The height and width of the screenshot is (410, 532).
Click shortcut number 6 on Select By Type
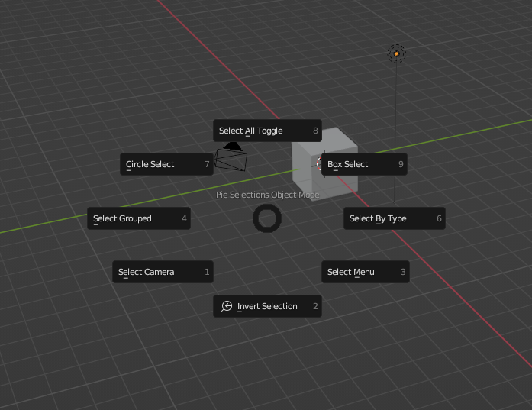click(439, 218)
